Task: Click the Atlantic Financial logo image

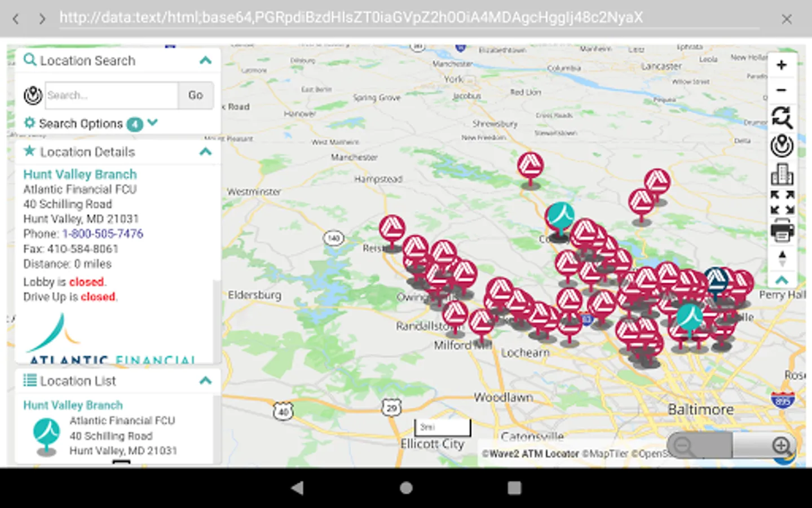Action: point(110,338)
